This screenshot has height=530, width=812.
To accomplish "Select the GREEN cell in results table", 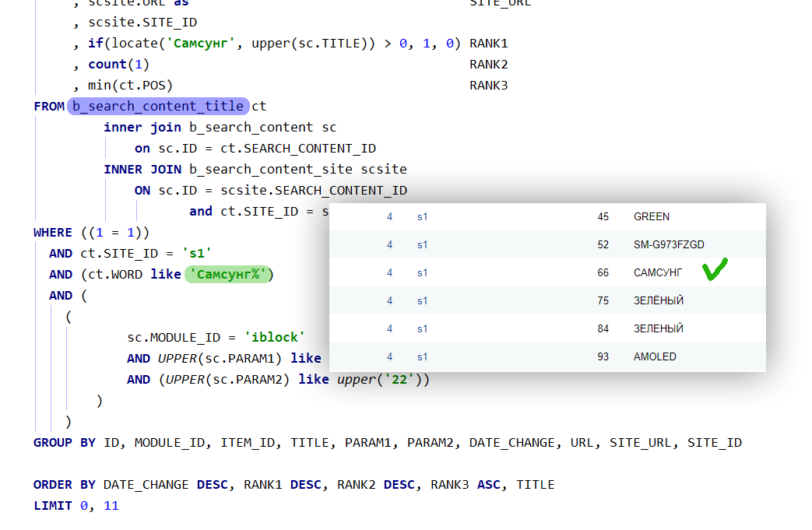I will [651, 217].
